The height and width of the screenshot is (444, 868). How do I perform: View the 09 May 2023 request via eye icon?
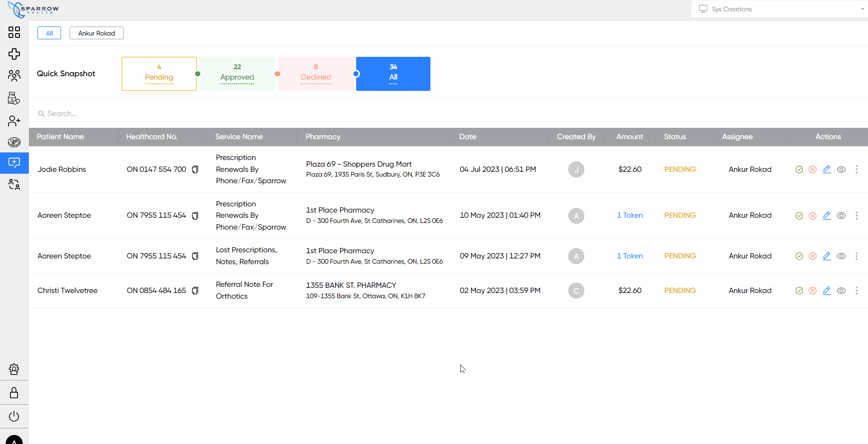[841, 256]
